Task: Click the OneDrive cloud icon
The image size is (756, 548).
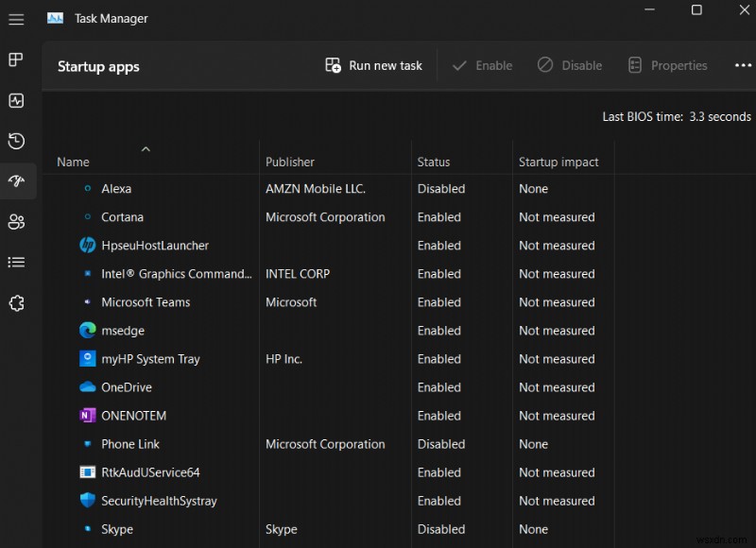Action: [x=87, y=387]
